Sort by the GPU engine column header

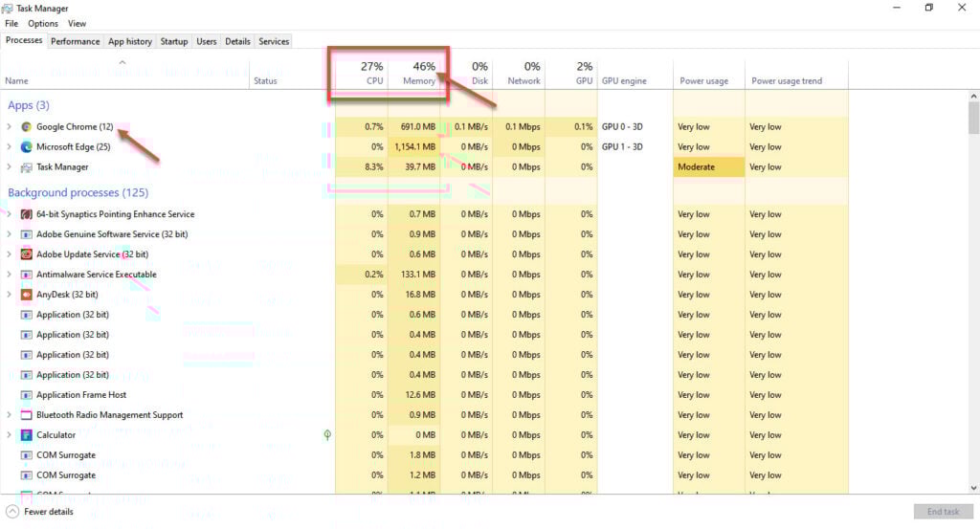[635, 74]
